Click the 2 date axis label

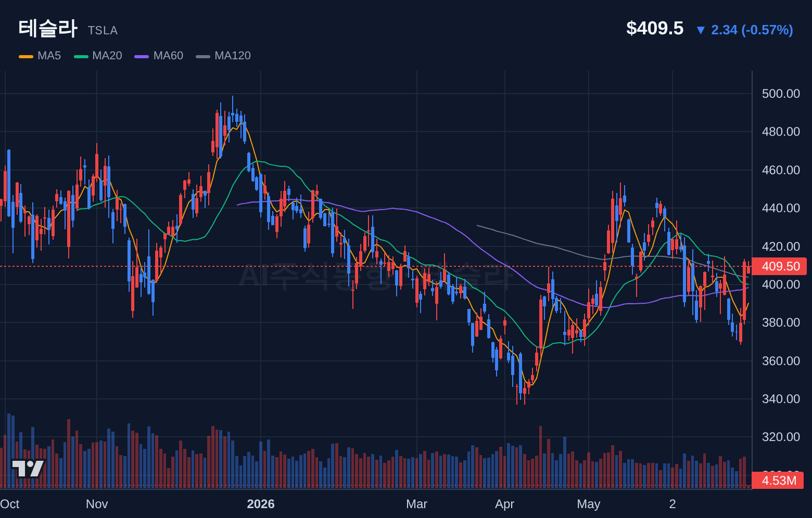pyautogui.click(x=673, y=504)
